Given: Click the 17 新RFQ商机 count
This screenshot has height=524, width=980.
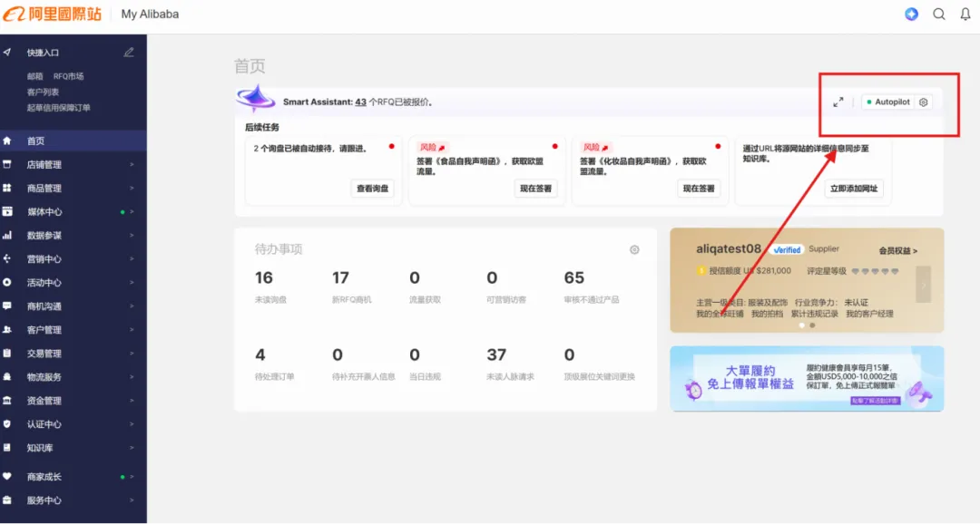Looking at the screenshot, I should [x=340, y=277].
